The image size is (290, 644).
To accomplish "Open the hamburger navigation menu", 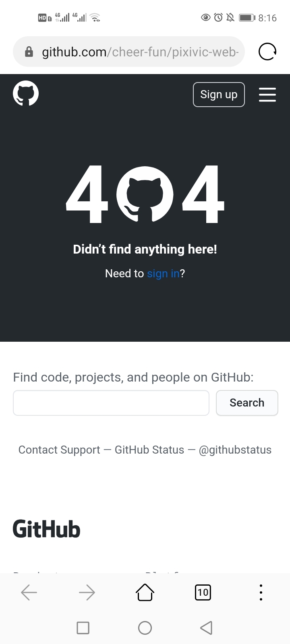I will click(x=267, y=95).
